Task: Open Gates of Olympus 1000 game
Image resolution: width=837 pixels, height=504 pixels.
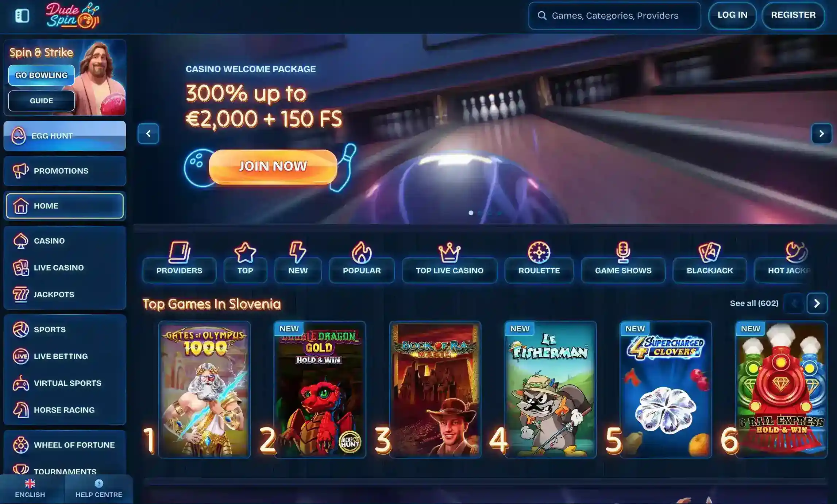Action: tap(204, 389)
